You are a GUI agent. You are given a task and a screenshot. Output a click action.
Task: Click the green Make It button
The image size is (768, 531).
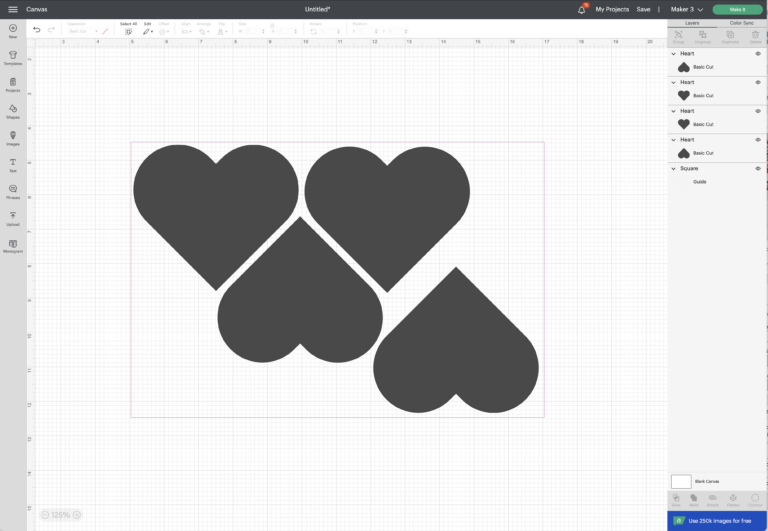tap(737, 9)
